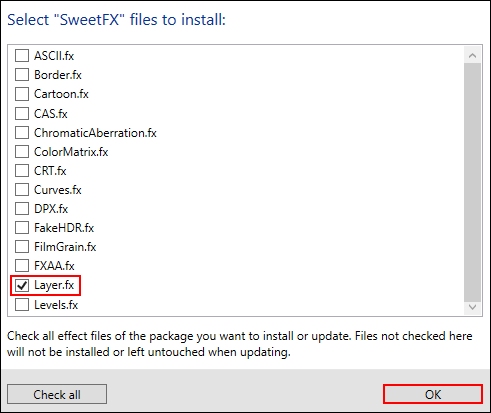Click the Layer.fx label text

point(54,285)
